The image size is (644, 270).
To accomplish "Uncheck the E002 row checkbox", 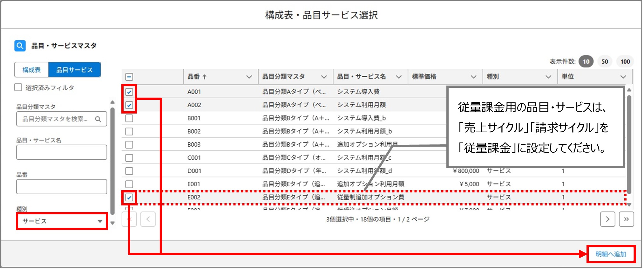I will click(129, 197).
